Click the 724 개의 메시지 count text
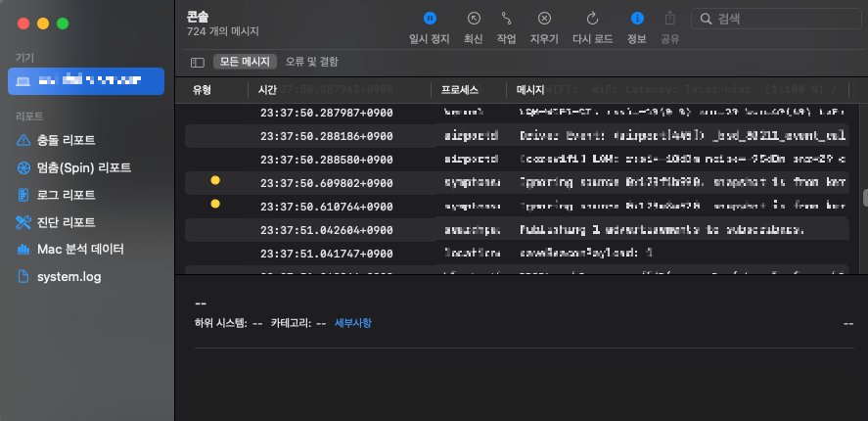Viewport: 868px width, 421px height. [222, 31]
